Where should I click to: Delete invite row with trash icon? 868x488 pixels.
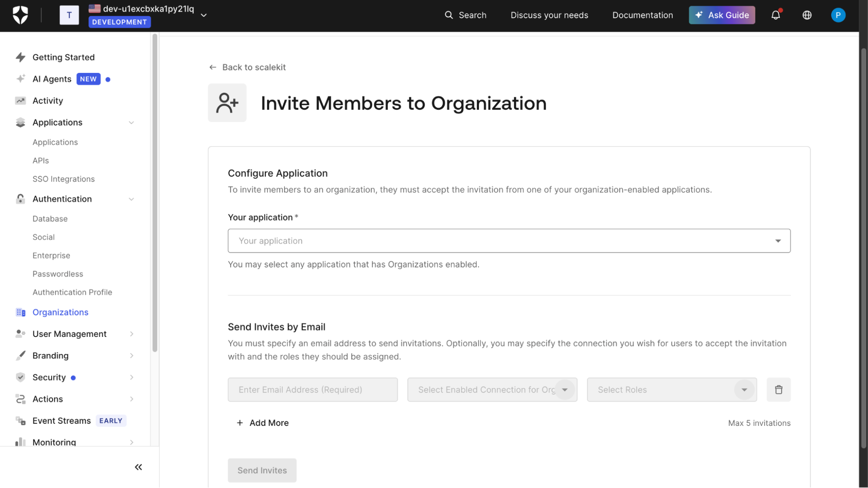[x=779, y=389]
